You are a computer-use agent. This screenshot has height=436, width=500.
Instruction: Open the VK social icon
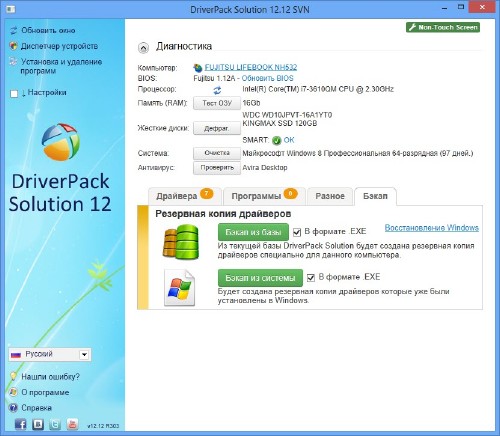tap(38, 424)
